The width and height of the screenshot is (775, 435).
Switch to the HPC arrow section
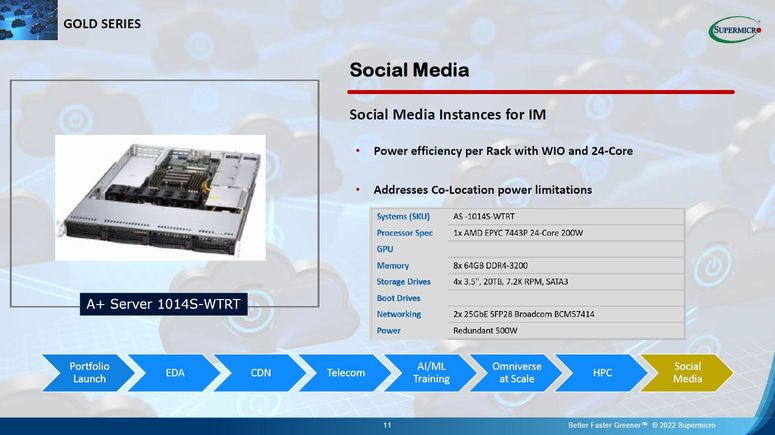602,373
